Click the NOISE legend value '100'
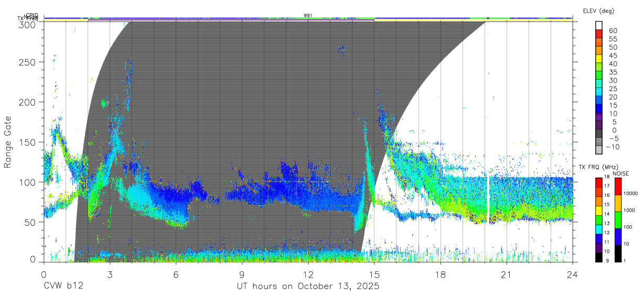Image resolution: width=644 pixels, height=297 pixels. [627, 227]
